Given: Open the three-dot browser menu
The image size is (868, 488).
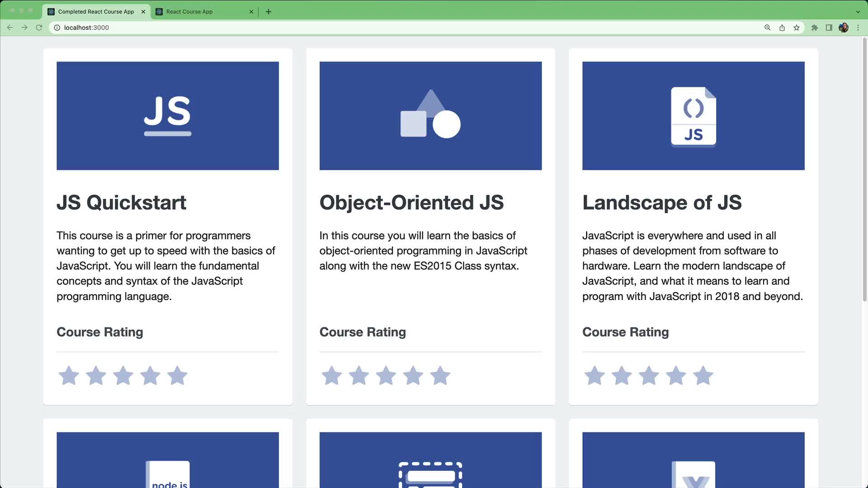Looking at the screenshot, I should point(859,28).
